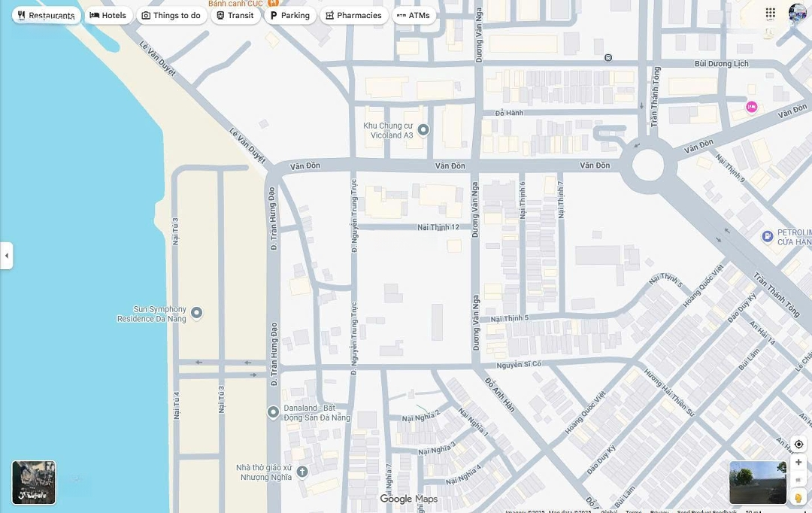Filter the map by Hotels

click(108, 15)
